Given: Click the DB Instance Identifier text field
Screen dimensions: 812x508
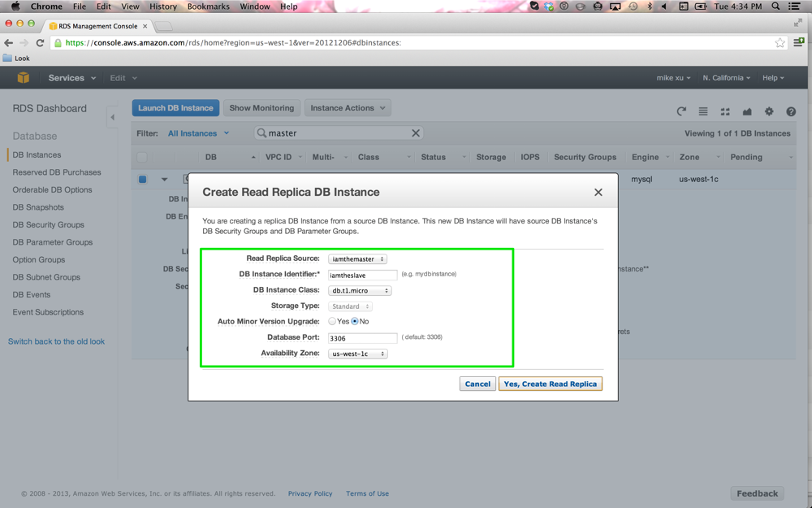Looking at the screenshot, I should click(x=362, y=275).
